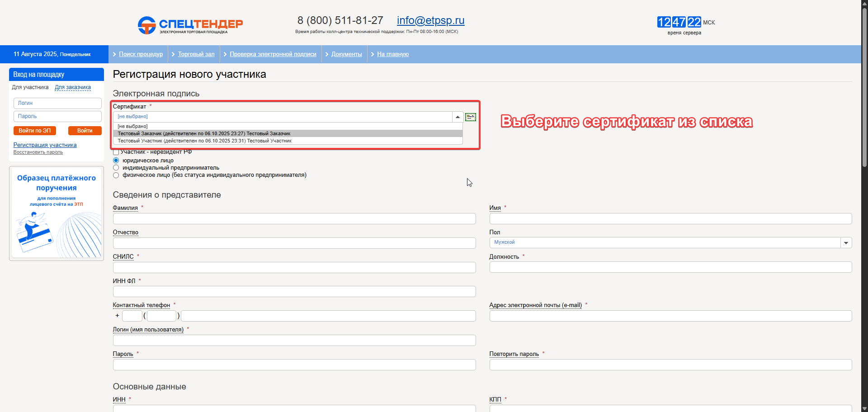The height and width of the screenshot is (412, 868).
Task: Click the info@etpsp.ru email link
Action: (x=430, y=20)
